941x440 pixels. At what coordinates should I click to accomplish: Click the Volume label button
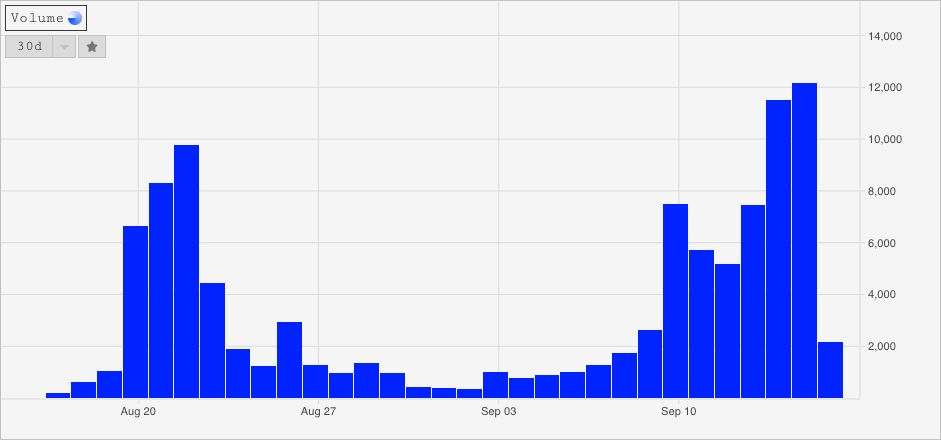pyautogui.click(x=46, y=18)
